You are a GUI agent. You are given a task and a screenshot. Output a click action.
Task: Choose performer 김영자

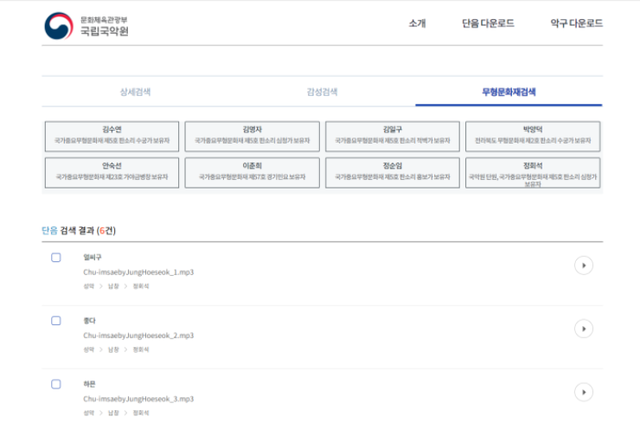click(x=252, y=136)
